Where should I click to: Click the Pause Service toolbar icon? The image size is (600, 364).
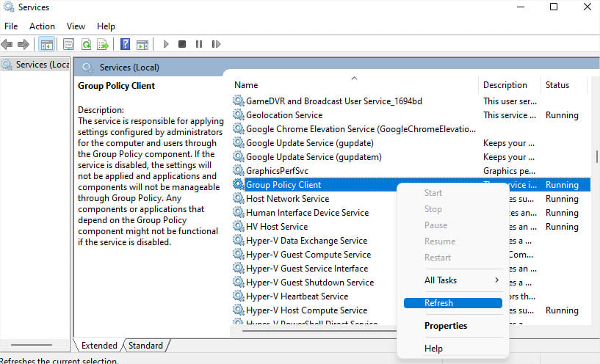[x=198, y=44]
